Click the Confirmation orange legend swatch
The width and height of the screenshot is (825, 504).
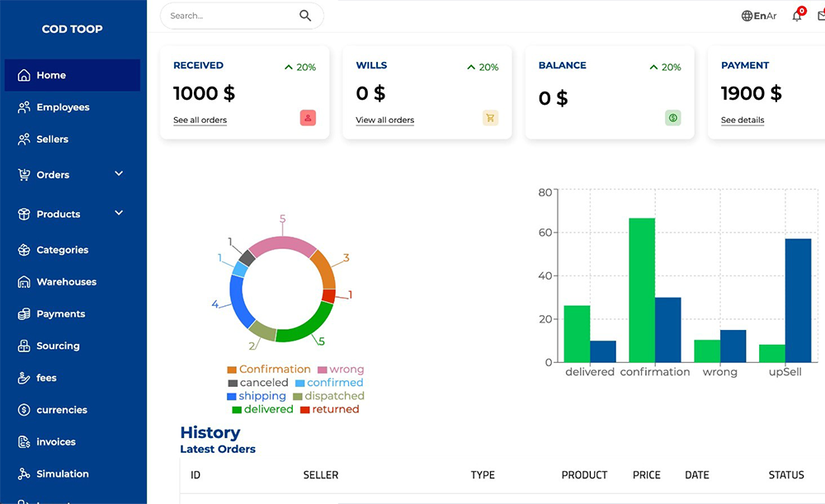point(232,370)
